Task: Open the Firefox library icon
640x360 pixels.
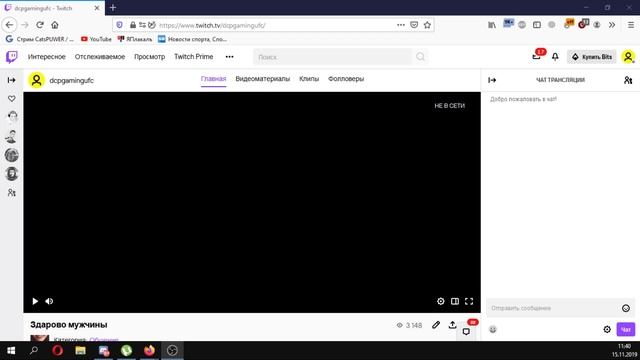Action: pyautogui.click(x=492, y=25)
